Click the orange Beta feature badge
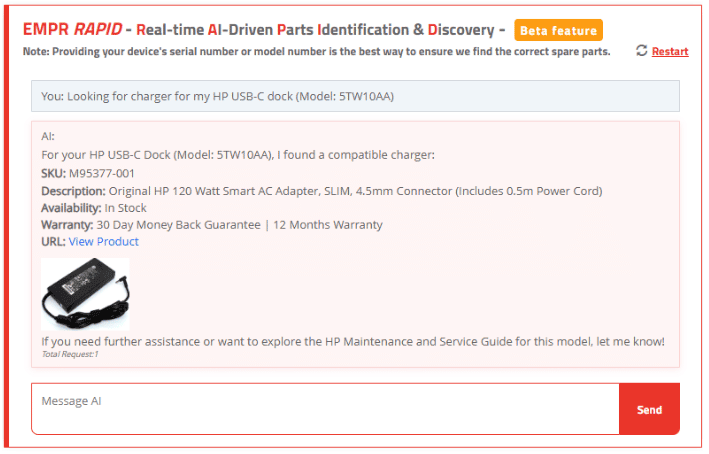709x454 pixels. [558, 30]
